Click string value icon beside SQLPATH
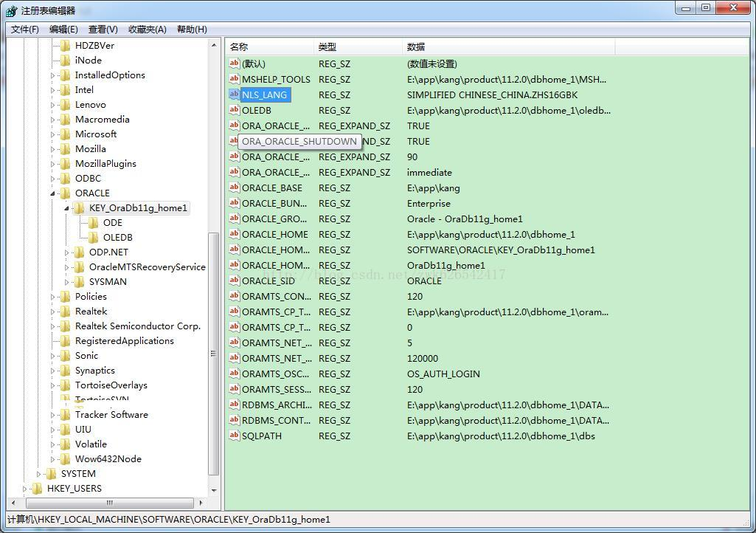This screenshot has height=533, width=756. tap(235, 436)
